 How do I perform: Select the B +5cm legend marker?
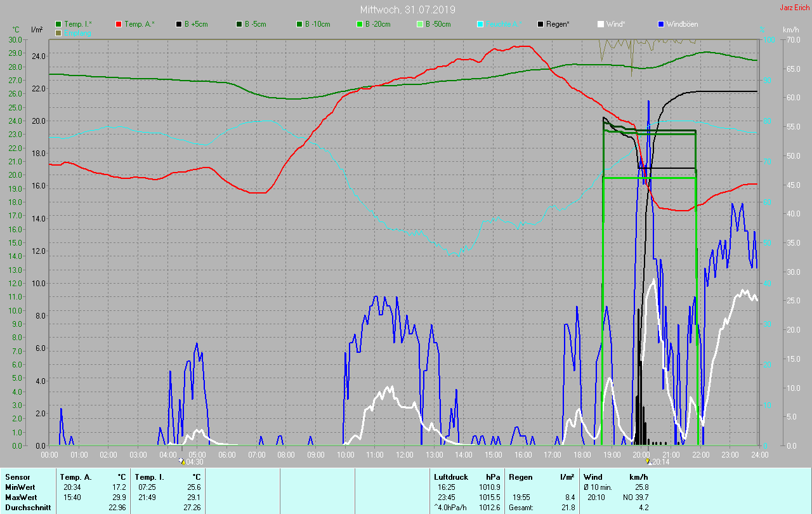coord(180,24)
